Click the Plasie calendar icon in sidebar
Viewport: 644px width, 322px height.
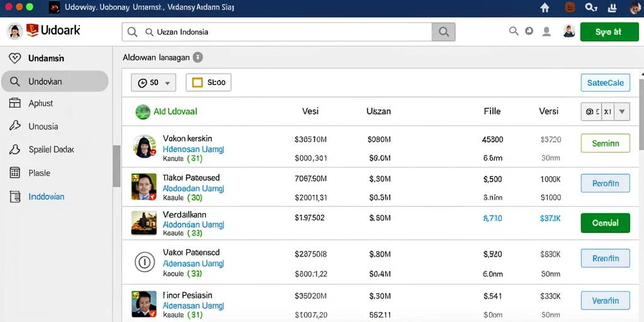(14, 173)
